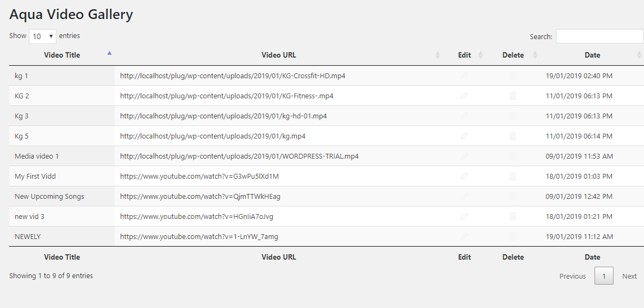Go to Next page of entries

click(x=629, y=276)
